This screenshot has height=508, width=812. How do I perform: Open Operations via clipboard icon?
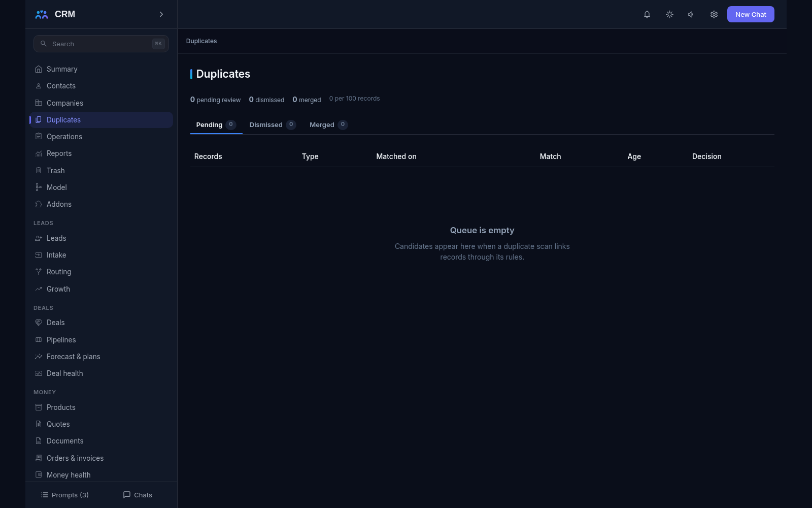point(39,137)
